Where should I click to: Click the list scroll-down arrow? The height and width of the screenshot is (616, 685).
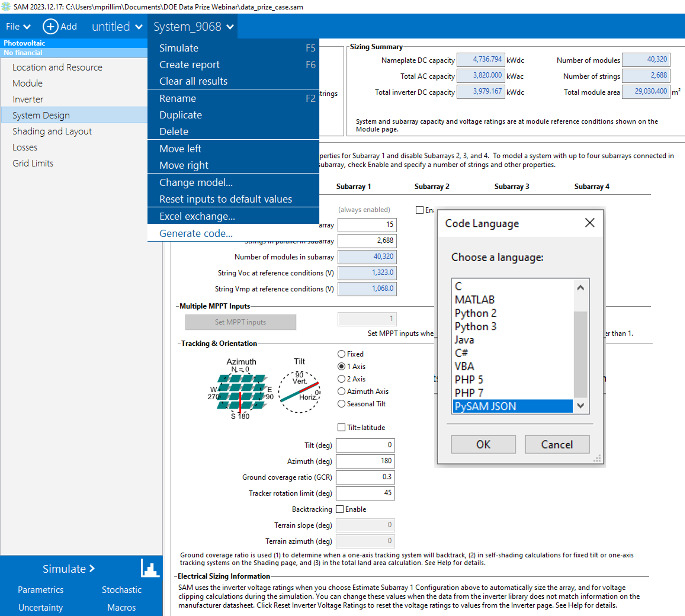pos(580,406)
